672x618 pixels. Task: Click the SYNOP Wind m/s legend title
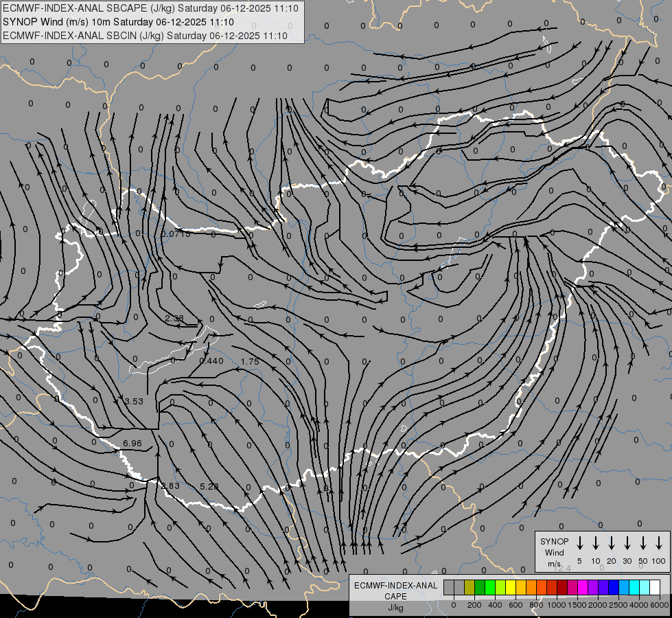554,552
